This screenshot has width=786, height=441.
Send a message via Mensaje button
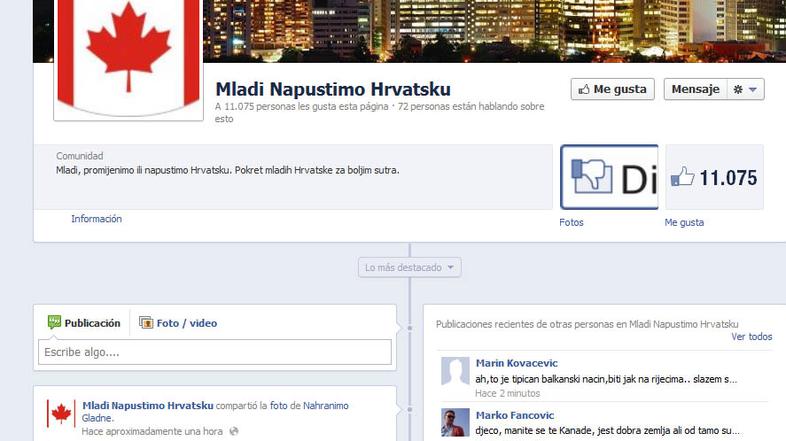tap(695, 89)
